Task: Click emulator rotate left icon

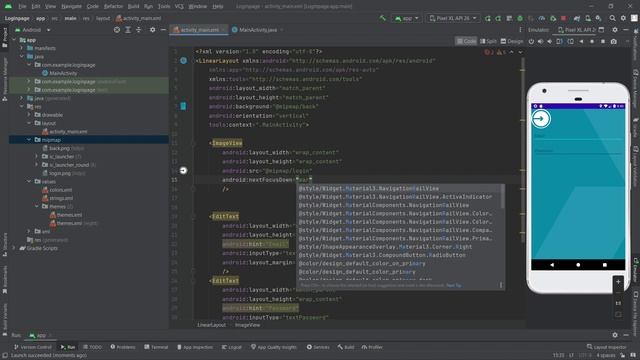Action: [560, 41]
